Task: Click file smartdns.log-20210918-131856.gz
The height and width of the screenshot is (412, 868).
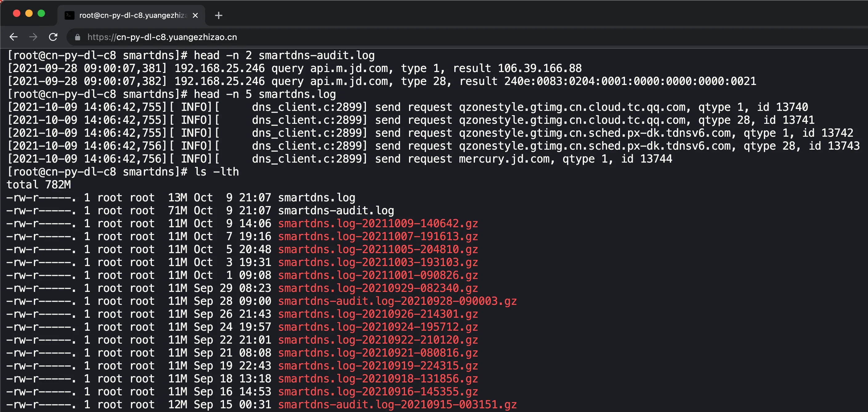Action: click(x=378, y=379)
